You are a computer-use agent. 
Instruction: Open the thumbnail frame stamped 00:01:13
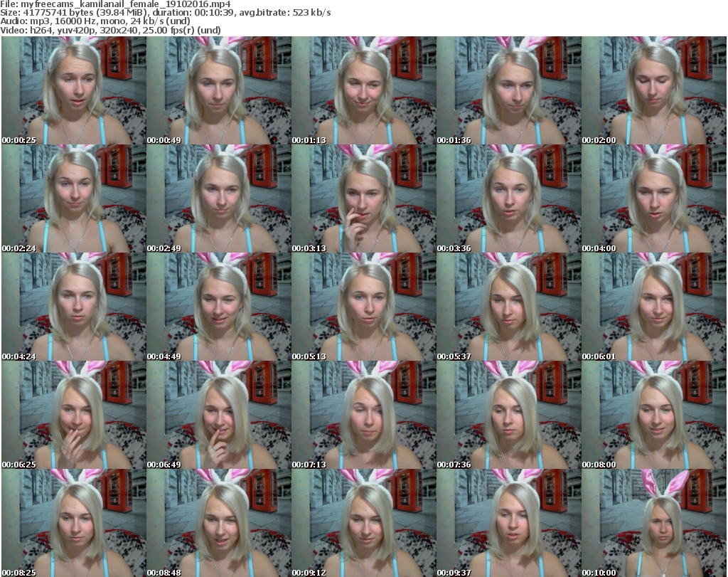[364, 90]
